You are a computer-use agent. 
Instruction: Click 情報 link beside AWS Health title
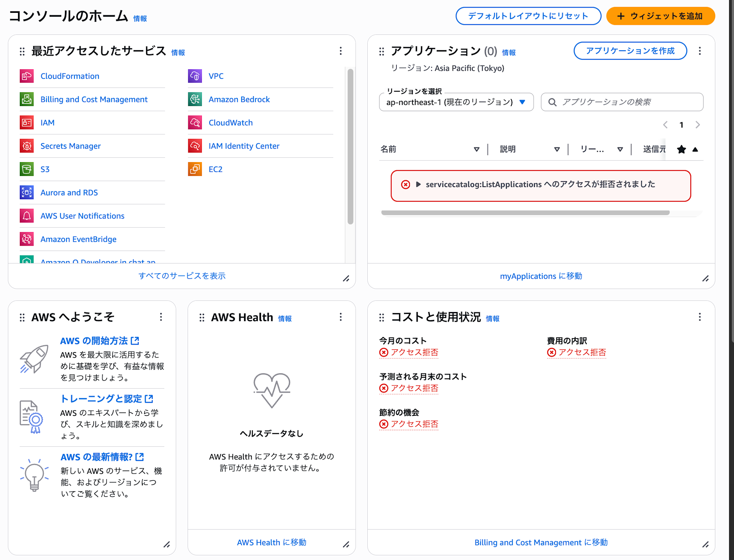[x=285, y=319]
